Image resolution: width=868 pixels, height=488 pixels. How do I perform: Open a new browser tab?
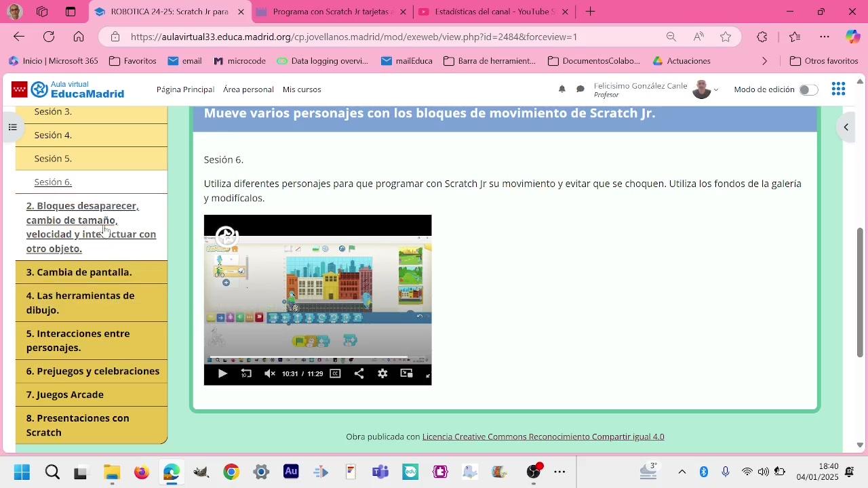tap(591, 12)
